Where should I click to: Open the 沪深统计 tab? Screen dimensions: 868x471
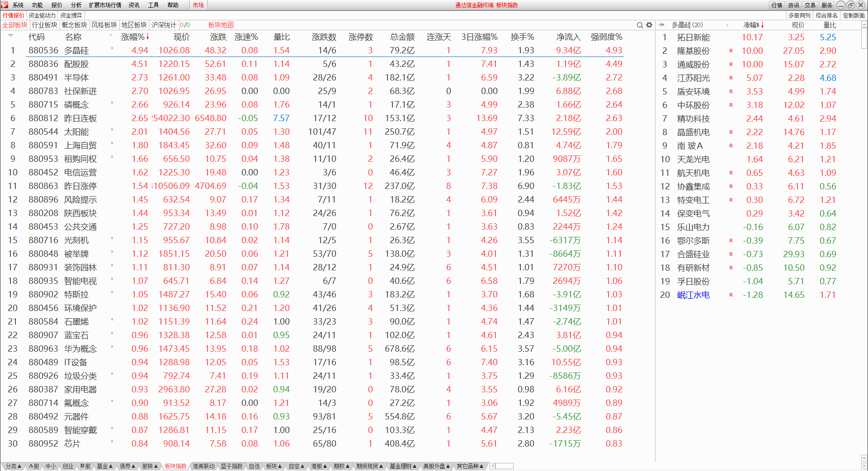point(164,25)
